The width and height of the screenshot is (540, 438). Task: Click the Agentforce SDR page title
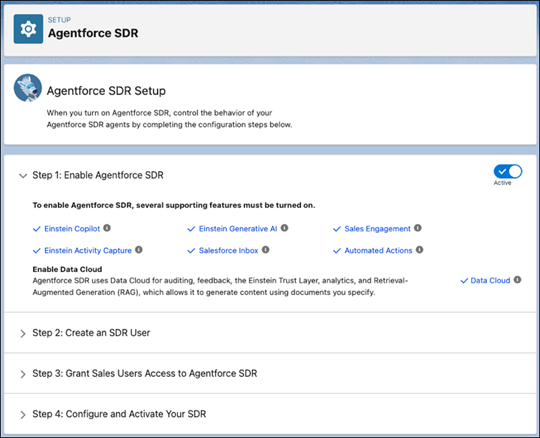click(93, 33)
